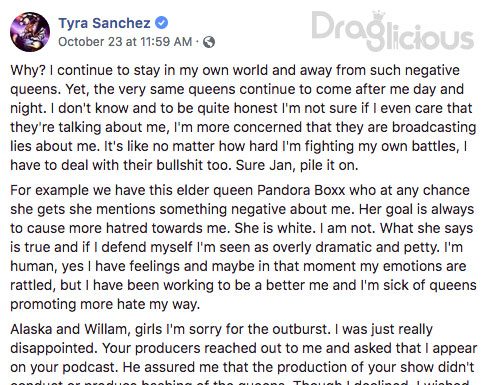495x385 pixels.
Task: Click the globe public privacy icon
Action: point(209,42)
